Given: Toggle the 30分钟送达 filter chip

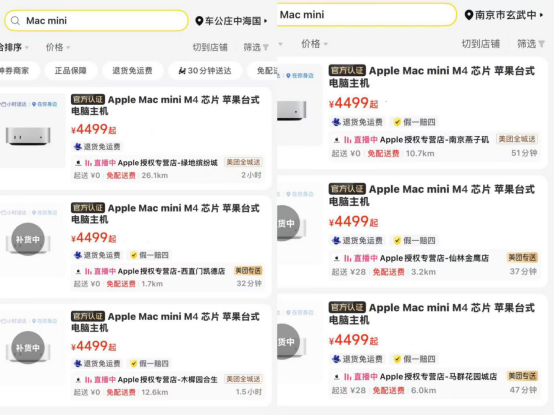Looking at the screenshot, I should 205,71.
